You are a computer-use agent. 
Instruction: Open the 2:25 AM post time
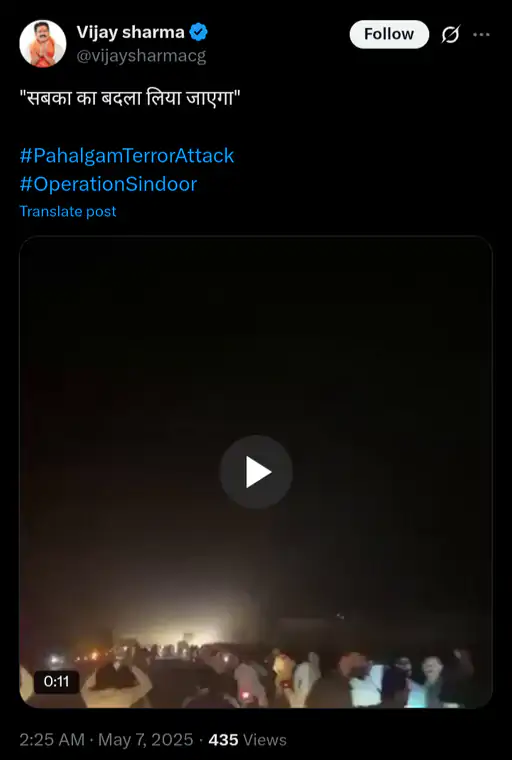click(x=52, y=740)
